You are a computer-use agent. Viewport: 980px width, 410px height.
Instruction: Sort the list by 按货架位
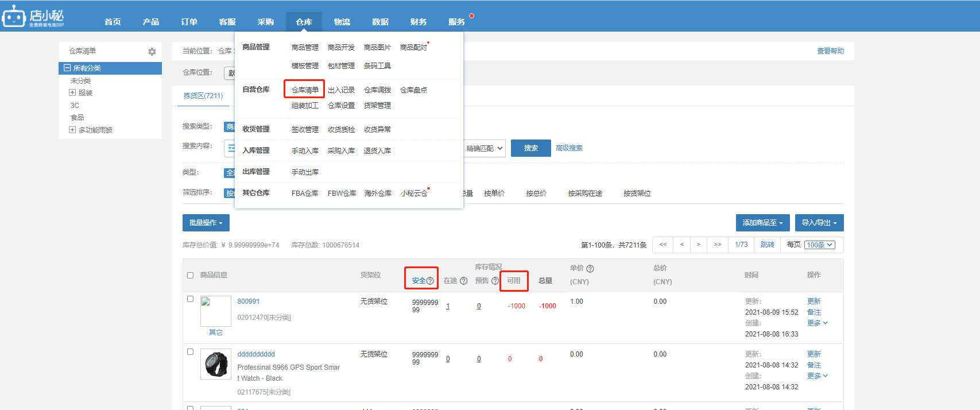coord(637,194)
